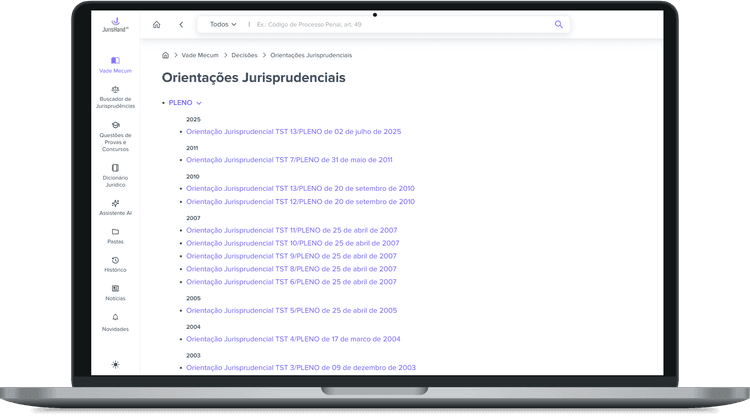750x416 pixels.
Task: Click Orientações Jurisprudenciais breadcrumb
Action: click(311, 55)
